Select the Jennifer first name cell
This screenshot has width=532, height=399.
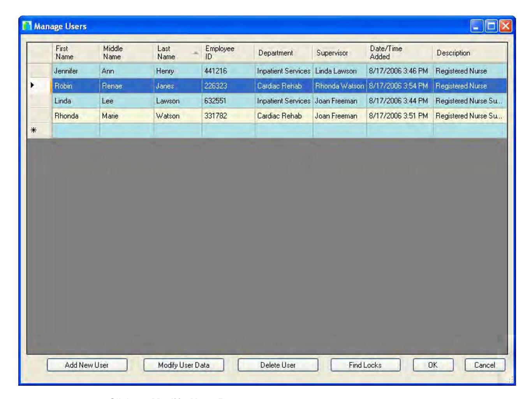tap(76, 71)
